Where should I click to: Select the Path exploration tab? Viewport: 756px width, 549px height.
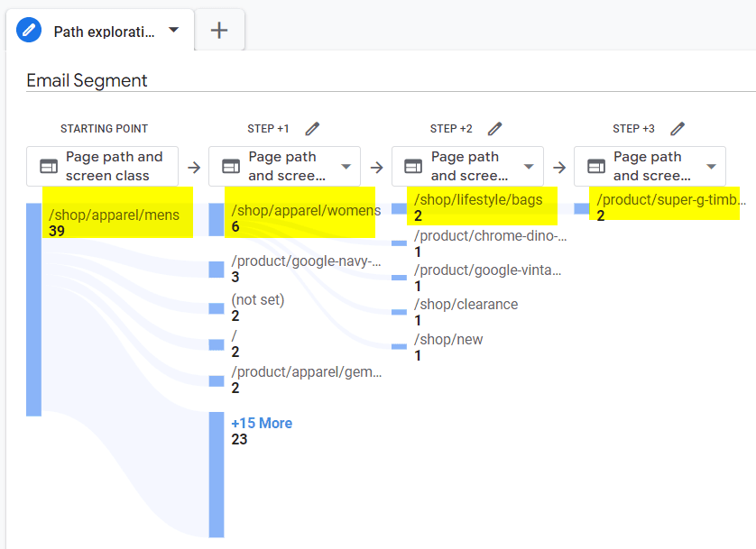coord(104,32)
